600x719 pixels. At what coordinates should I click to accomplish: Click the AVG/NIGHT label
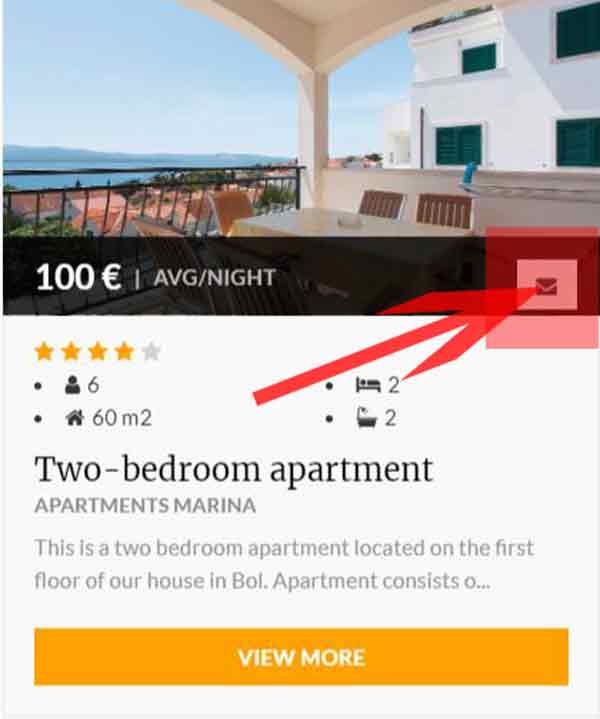[x=215, y=277]
